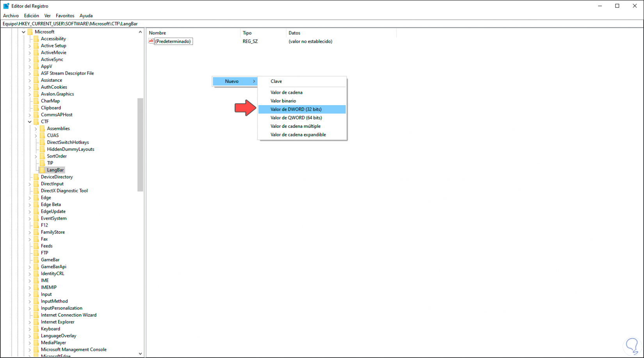Click the FamilyStore folder icon
This screenshot has height=358, width=644.
[x=36, y=232]
